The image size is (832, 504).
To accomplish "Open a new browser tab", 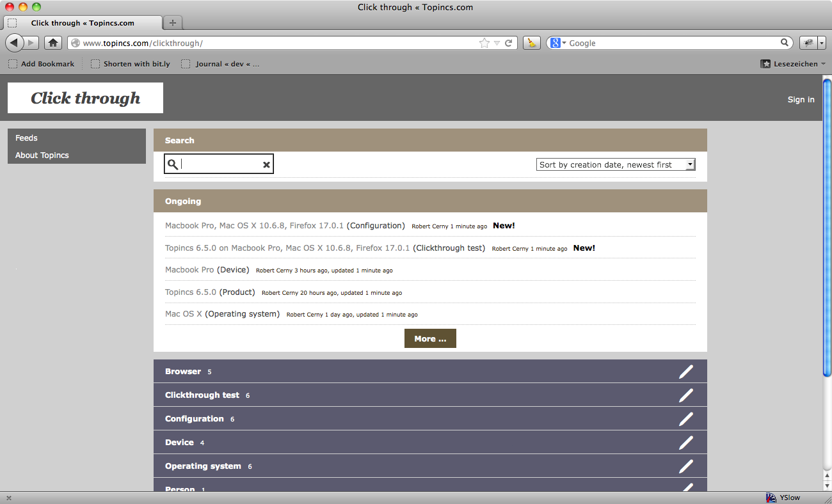I will click(x=173, y=23).
